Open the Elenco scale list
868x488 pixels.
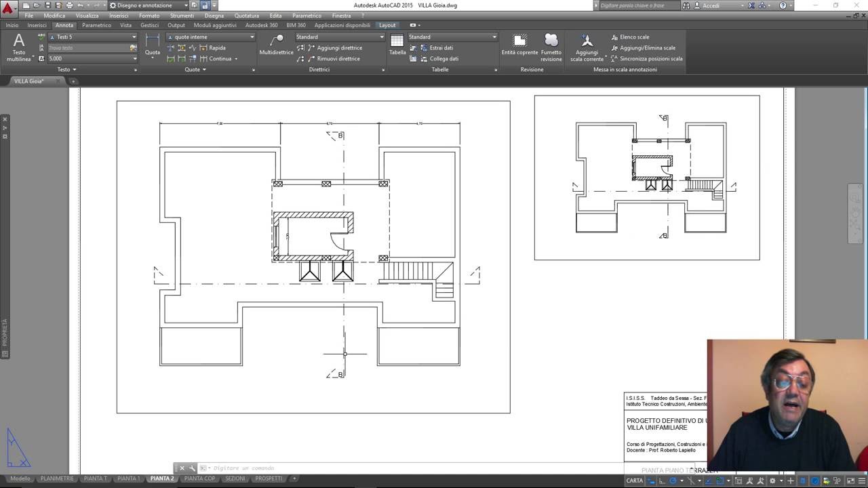tap(629, 37)
